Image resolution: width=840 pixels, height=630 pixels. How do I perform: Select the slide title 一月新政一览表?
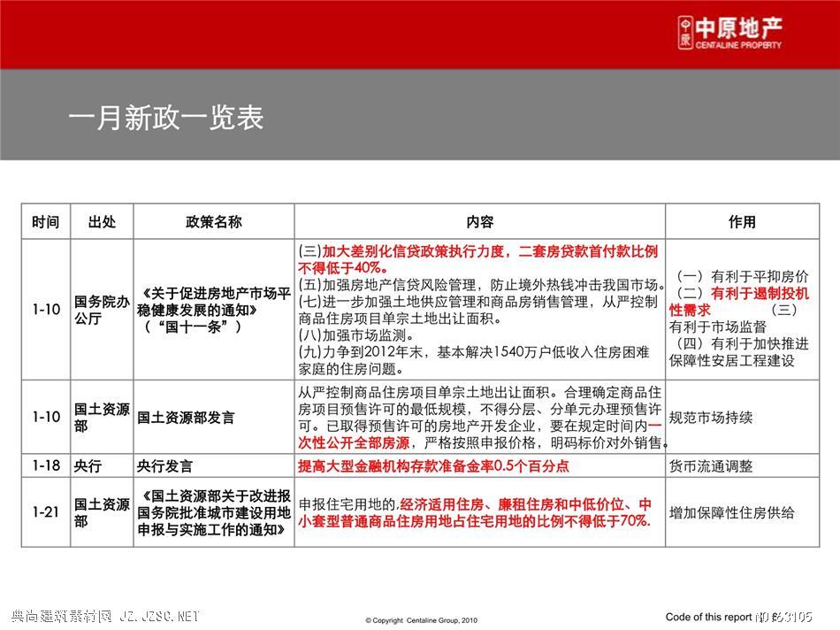click(166, 117)
